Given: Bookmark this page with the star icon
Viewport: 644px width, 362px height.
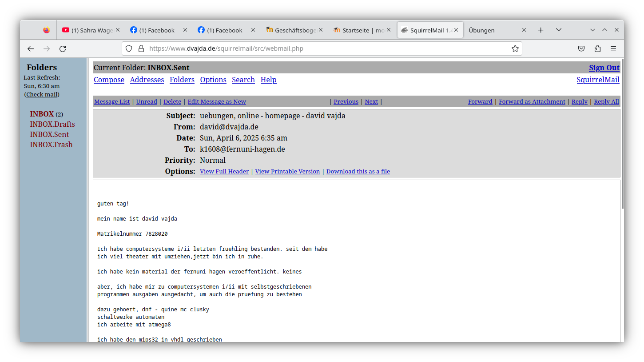Looking at the screenshot, I should 515,48.
